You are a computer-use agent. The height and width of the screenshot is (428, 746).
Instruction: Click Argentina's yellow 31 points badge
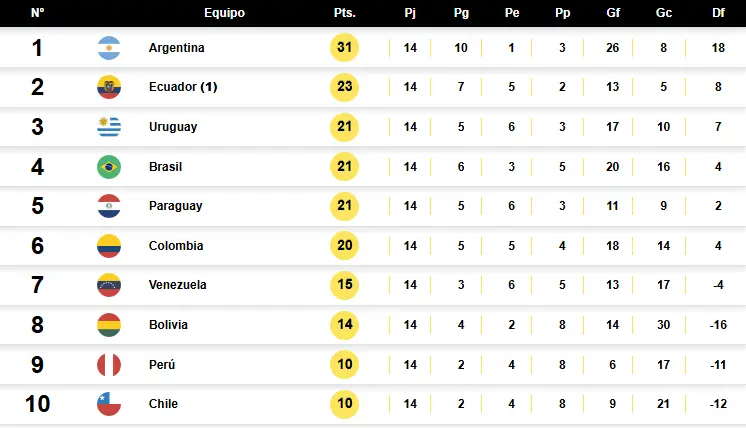click(344, 47)
